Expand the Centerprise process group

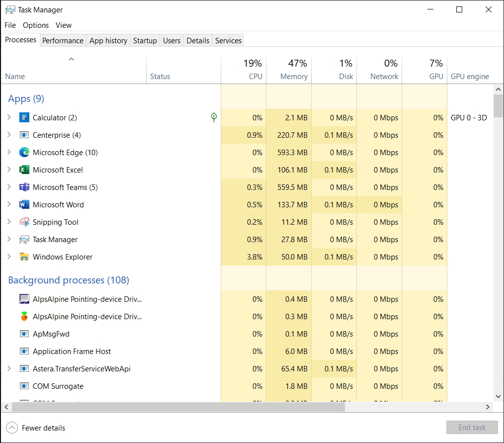(x=9, y=135)
